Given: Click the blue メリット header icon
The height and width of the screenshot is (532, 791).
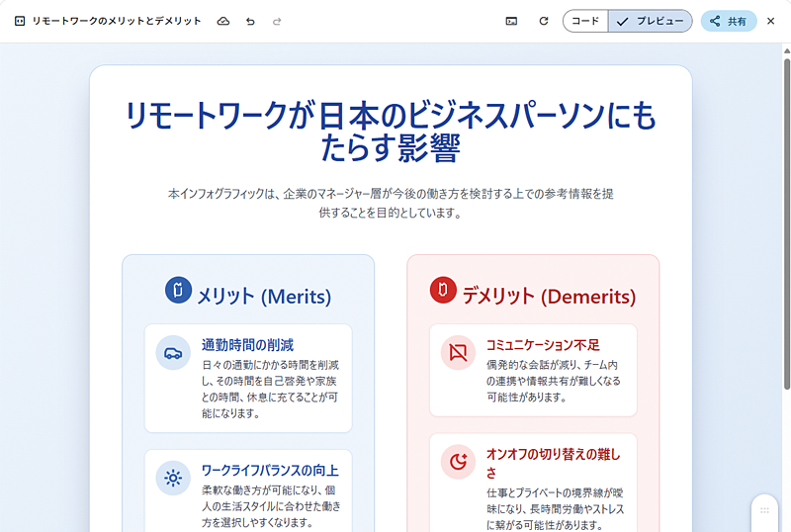Looking at the screenshot, I should [x=178, y=290].
